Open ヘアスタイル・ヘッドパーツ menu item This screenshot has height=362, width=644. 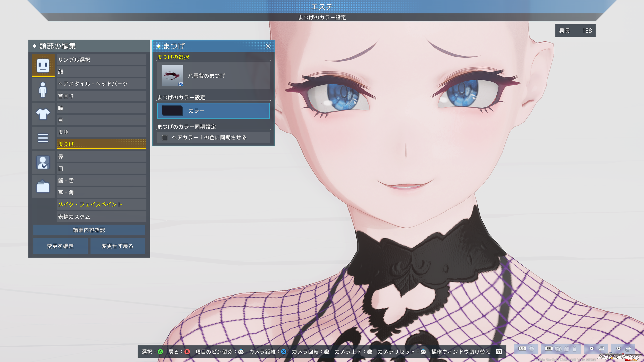pos(101,84)
